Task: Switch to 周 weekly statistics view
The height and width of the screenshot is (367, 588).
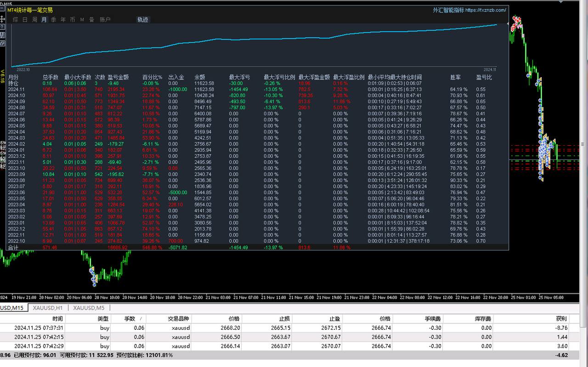Action: pyautogui.click(x=34, y=20)
